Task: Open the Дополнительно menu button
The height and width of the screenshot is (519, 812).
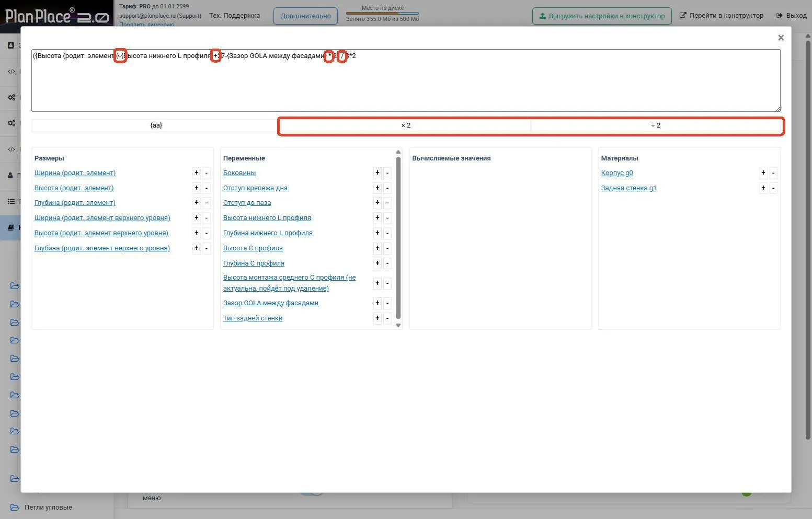Action: click(x=305, y=16)
